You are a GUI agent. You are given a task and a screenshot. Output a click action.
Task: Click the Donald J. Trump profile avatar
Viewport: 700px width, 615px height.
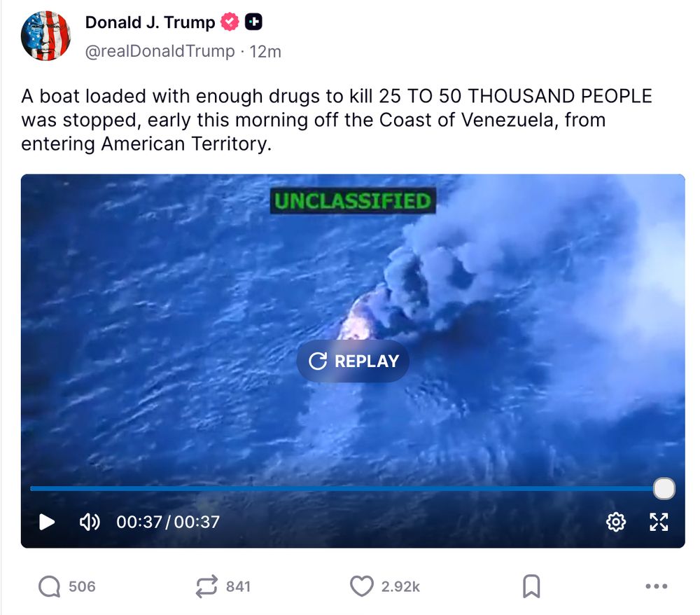click(45, 36)
